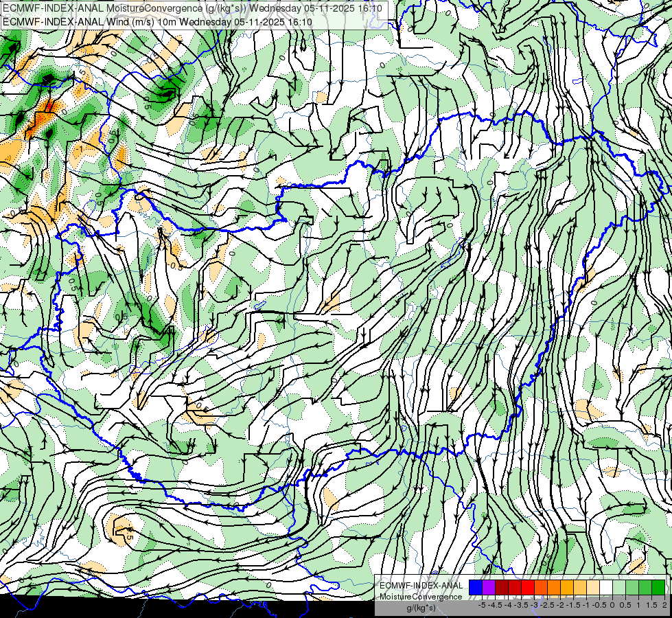The image size is (672, 618).
Task: Click the amber swatch between -2 and -1.5
Action: click(567, 587)
